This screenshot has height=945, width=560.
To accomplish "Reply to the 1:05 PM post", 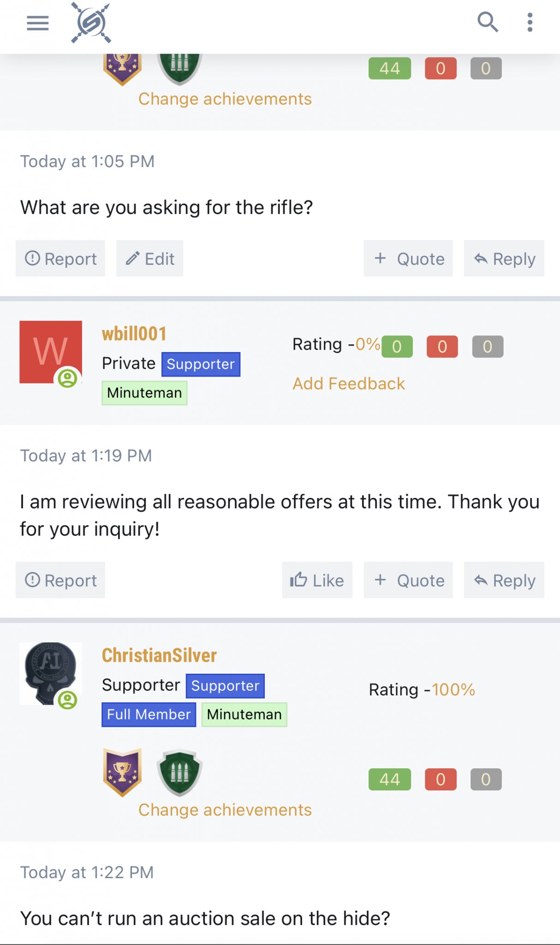I will click(504, 258).
